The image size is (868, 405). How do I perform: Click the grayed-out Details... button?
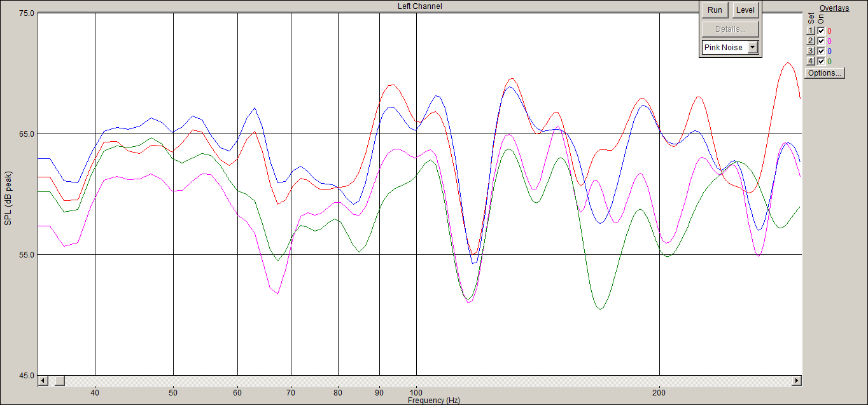tap(731, 29)
